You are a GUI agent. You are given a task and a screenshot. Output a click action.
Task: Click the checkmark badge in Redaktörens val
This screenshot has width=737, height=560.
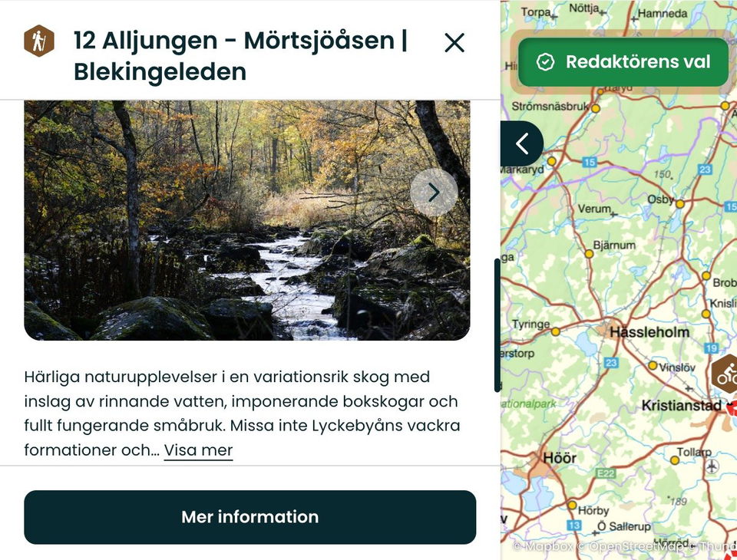(545, 62)
